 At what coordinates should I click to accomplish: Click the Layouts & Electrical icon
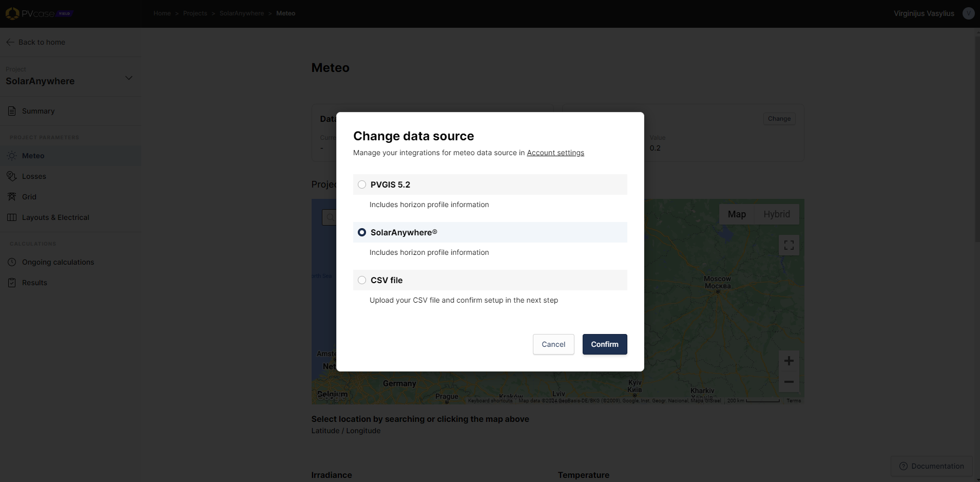(12, 217)
